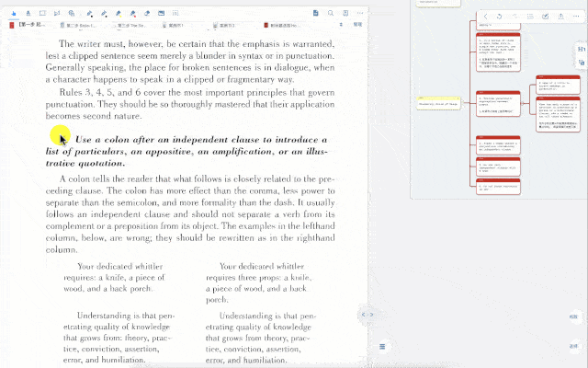Click the paragraph starting 'A colon tells the reader'
Viewport: 588px width, 368px height.
[x=190, y=214]
